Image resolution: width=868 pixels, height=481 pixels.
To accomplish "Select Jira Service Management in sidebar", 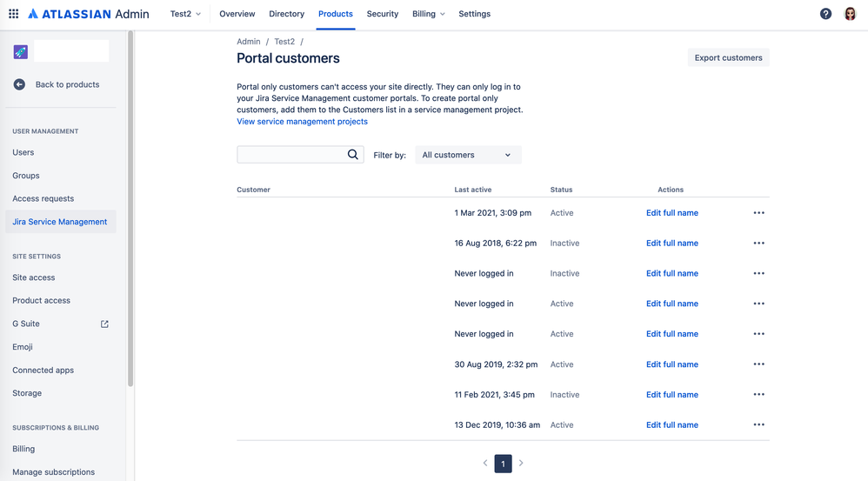I will [61, 222].
